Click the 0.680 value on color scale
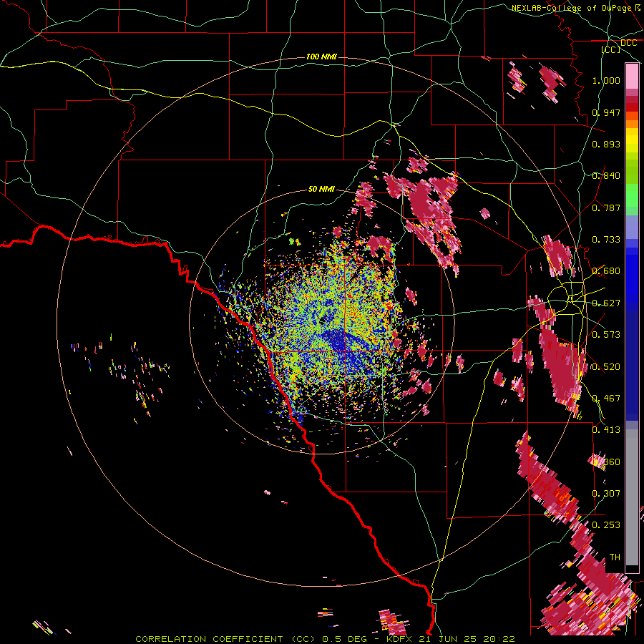 606,271
